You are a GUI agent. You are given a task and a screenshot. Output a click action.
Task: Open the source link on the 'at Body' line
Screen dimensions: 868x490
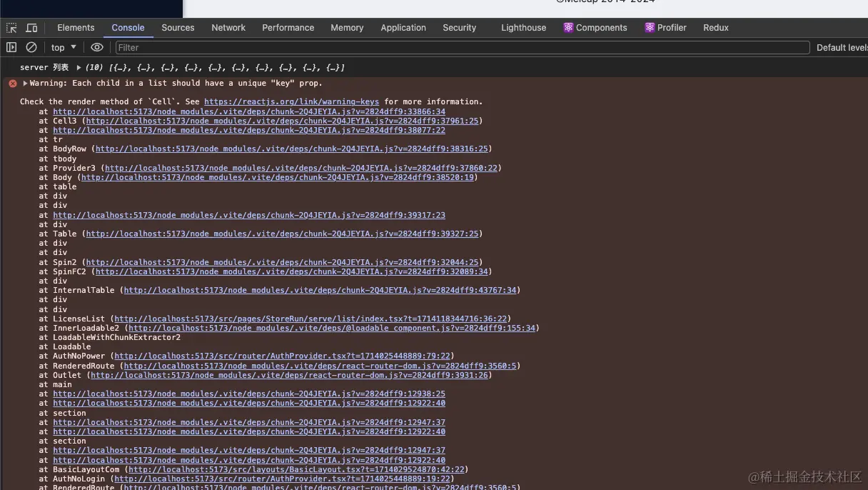click(x=278, y=177)
